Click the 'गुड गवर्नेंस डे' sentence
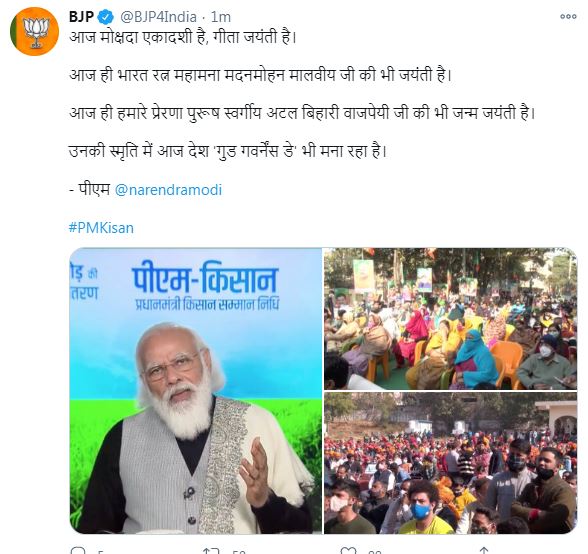The width and height of the screenshot is (588, 554). pos(228,151)
